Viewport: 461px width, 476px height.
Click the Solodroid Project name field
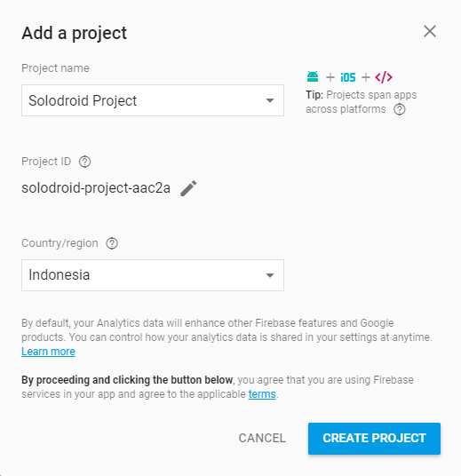click(153, 100)
